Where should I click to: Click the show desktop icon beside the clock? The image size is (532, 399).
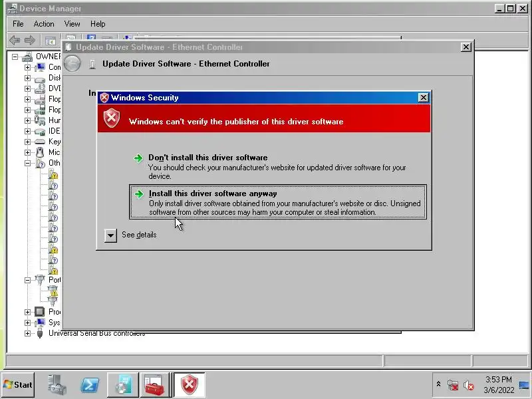pyautogui.click(x=525, y=385)
